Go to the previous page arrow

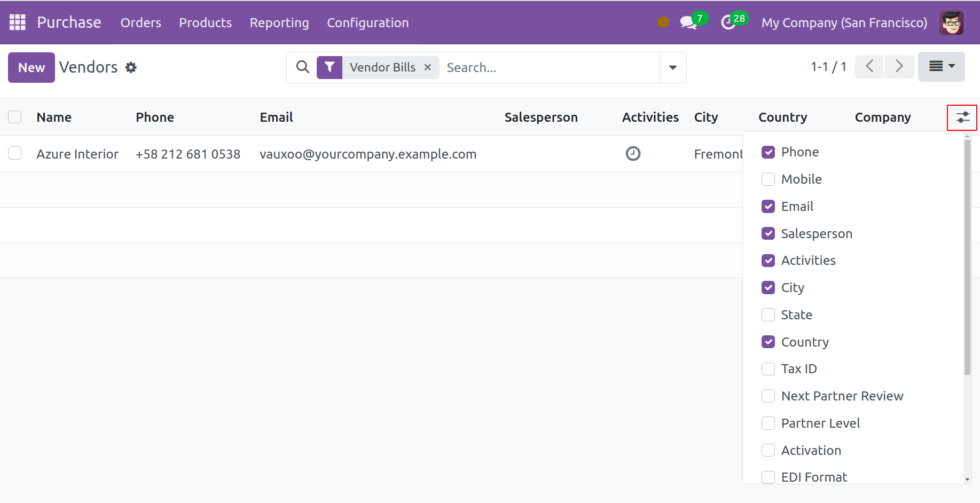[x=869, y=67]
